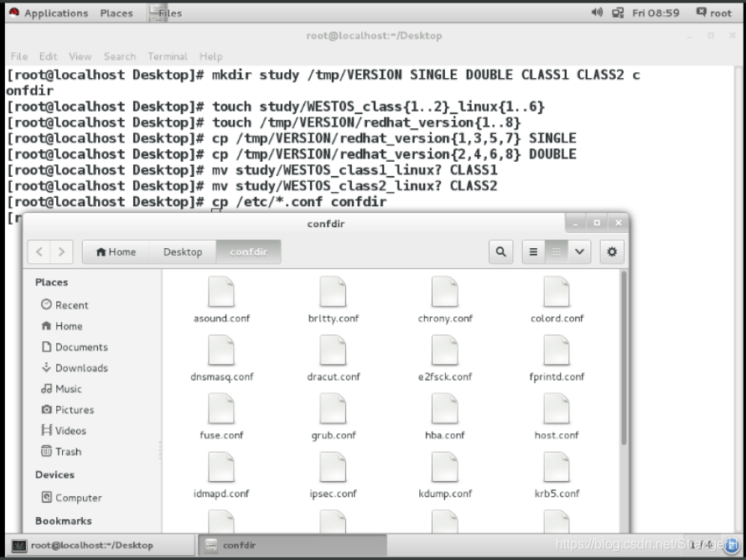Minimize the confdir window
This screenshot has width=746, height=560.
(575, 223)
